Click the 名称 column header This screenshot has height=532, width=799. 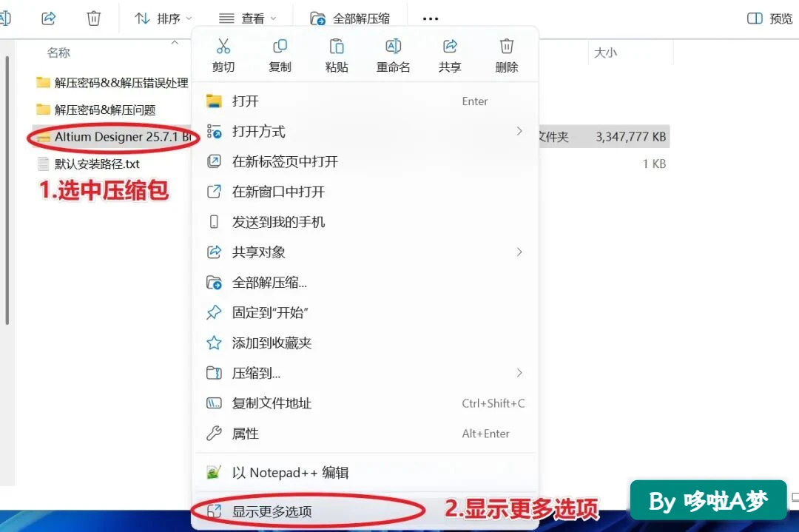(x=58, y=53)
